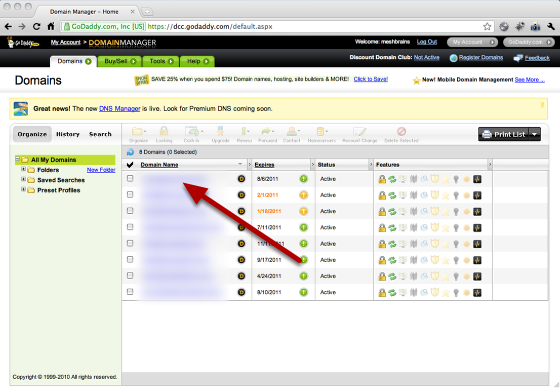Tick the checkbox in the 8/6/2011 row

tap(130, 178)
